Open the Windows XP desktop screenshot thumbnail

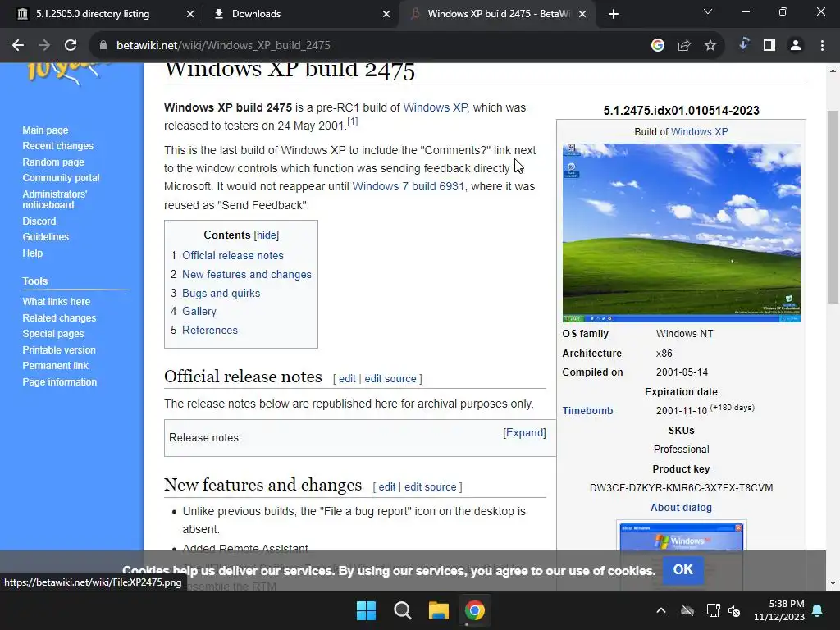pyautogui.click(x=682, y=232)
